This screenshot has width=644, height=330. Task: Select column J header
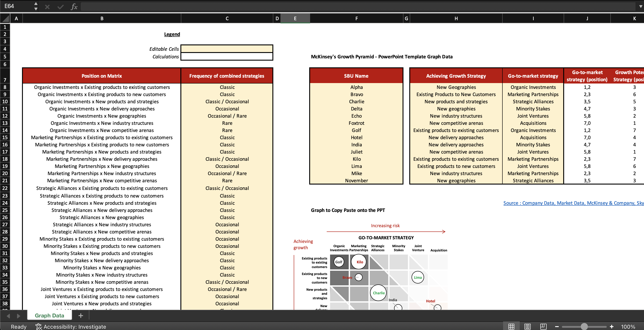[x=587, y=18]
